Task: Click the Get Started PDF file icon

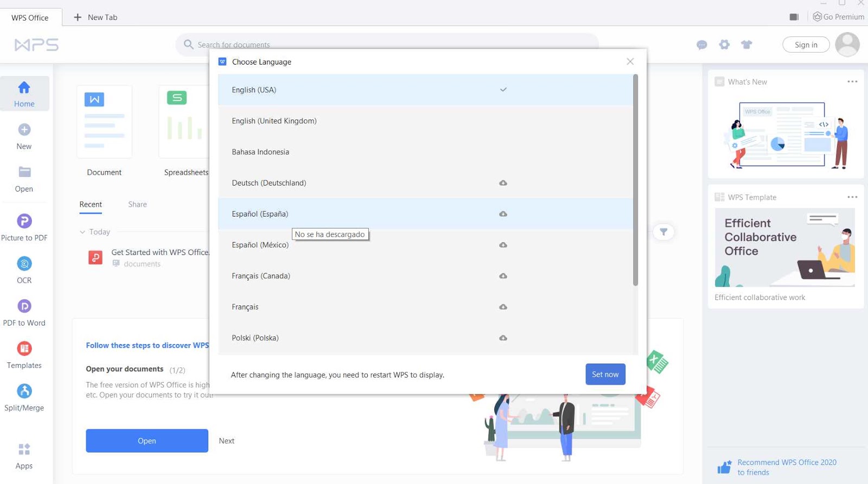Action: (95, 257)
